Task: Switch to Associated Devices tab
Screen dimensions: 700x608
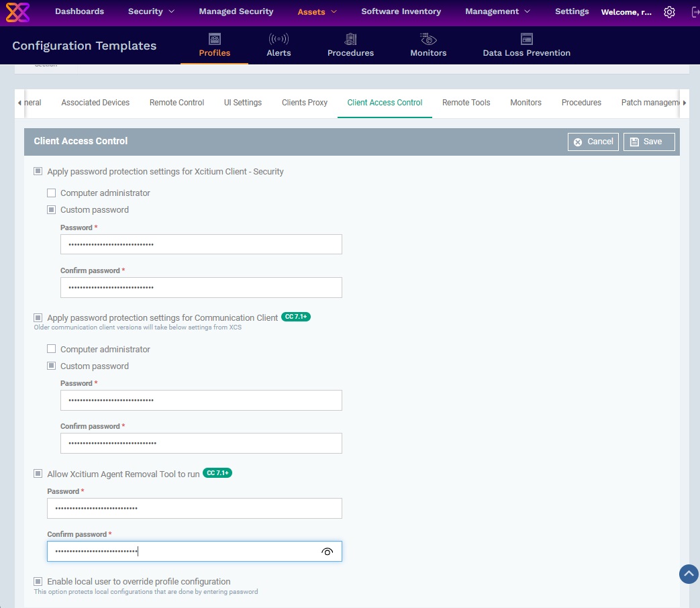Action: pyautogui.click(x=95, y=103)
